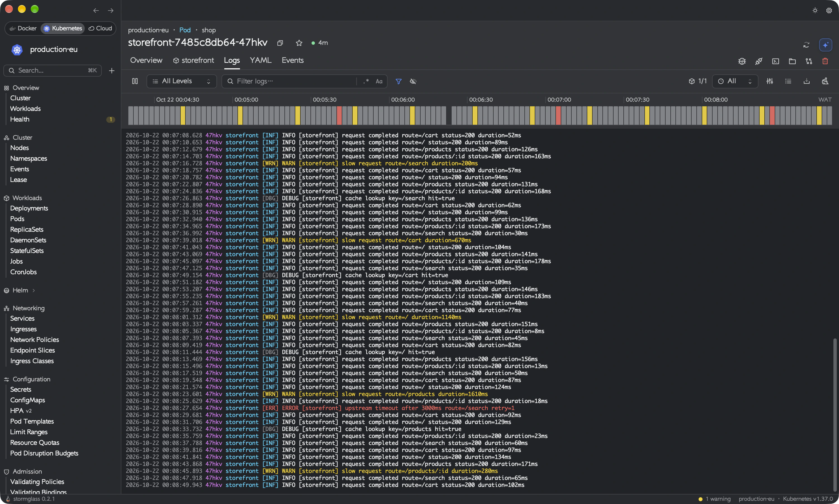Open the pod Events tab

(293, 60)
